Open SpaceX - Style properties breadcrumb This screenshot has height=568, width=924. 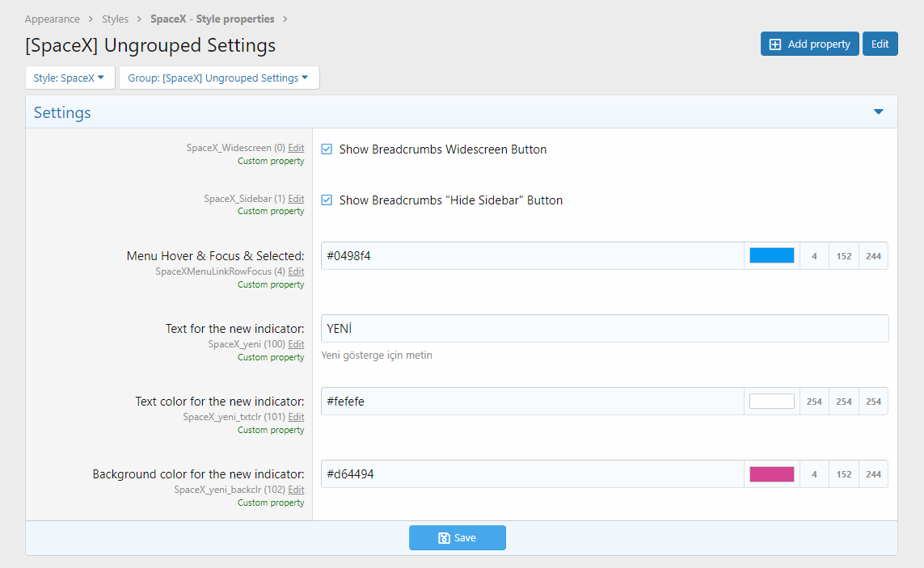point(212,19)
